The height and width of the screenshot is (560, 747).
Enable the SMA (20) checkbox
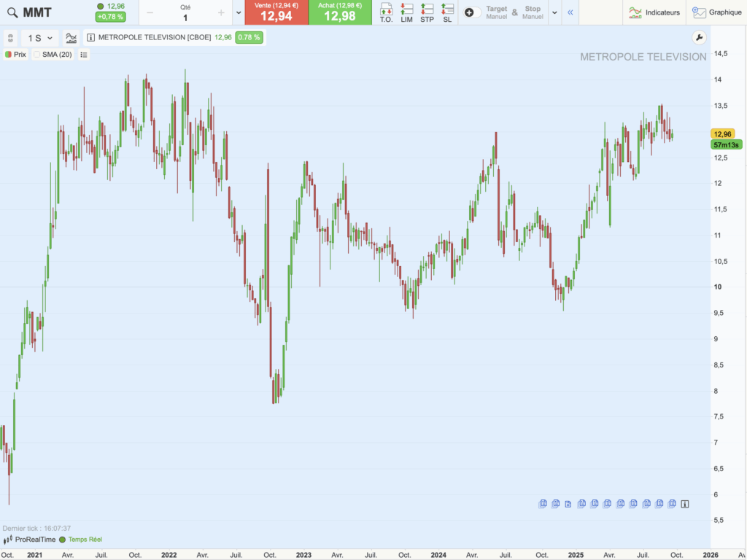tap(36, 55)
